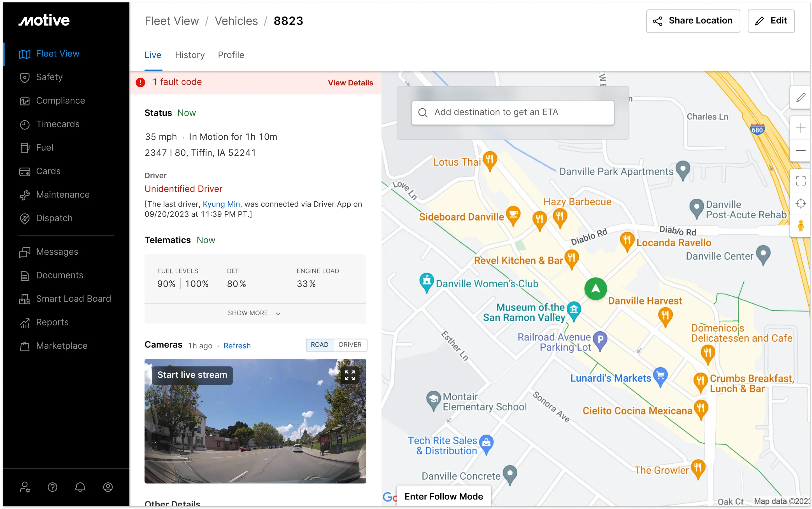Click the recenter crosshair map icon
The height and width of the screenshot is (509, 812).
click(x=801, y=203)
